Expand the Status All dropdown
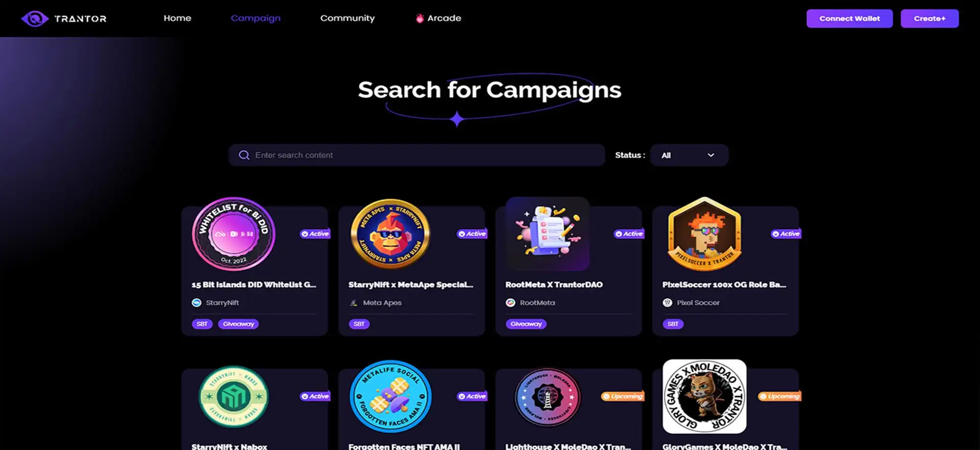Screen dimensions: 980x450 [689, 155]
